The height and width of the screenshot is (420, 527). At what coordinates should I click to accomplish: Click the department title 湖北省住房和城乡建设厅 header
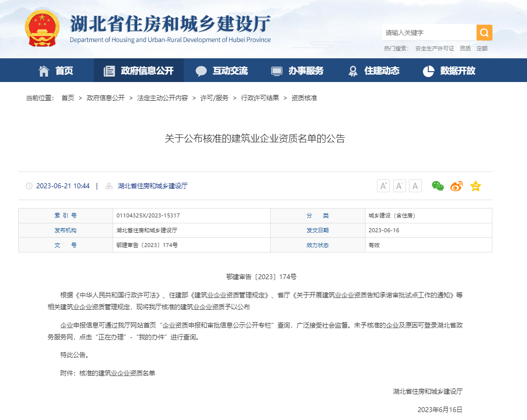click(x=170, y=24)
